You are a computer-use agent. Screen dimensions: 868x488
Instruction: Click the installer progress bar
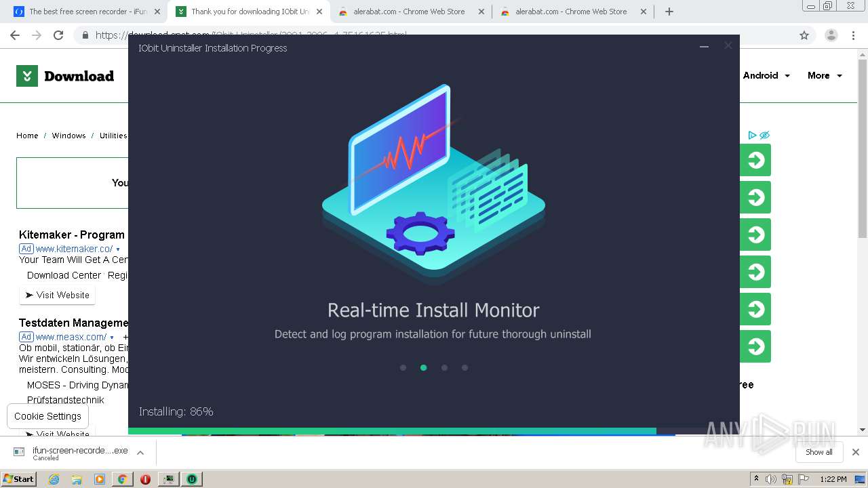click(434, 430)
